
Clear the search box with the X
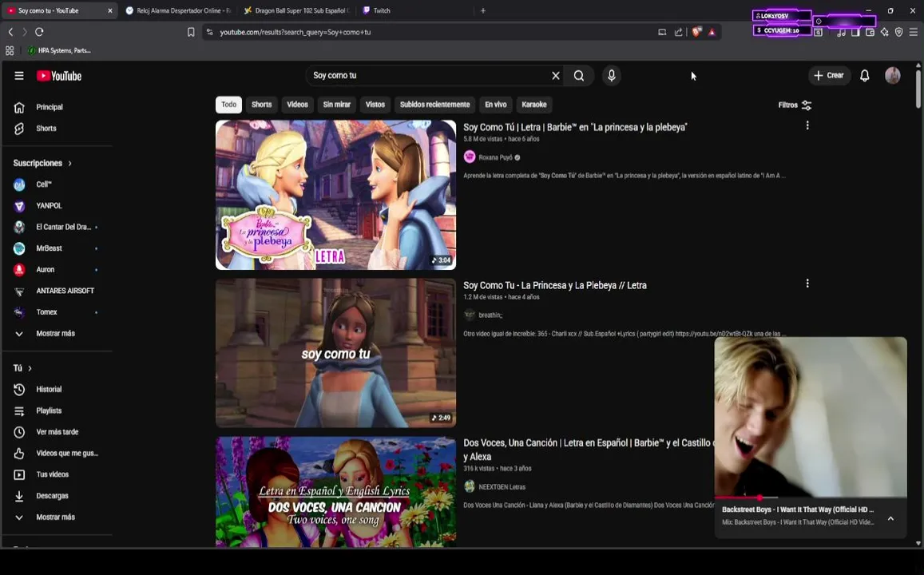556,75
